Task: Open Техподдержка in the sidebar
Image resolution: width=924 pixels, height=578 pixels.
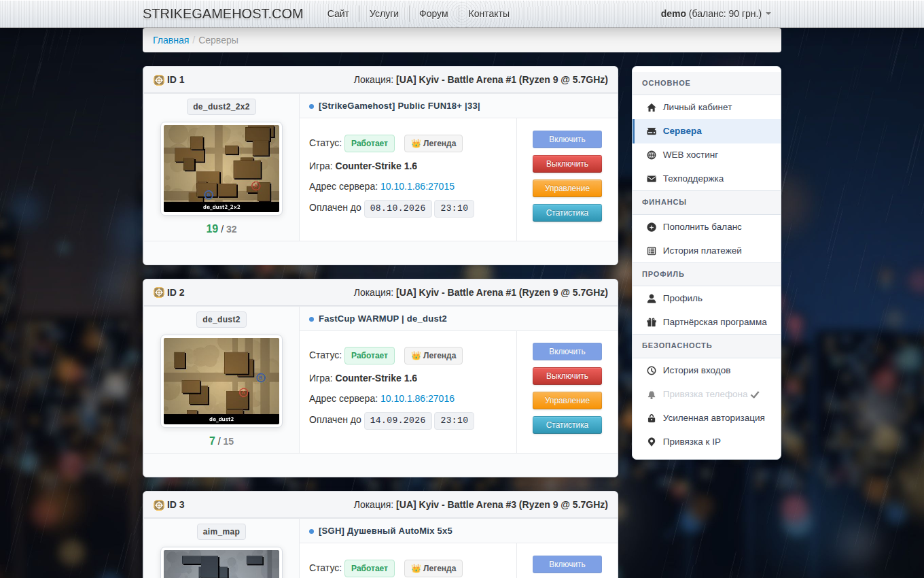Action: tap(707, 179)
